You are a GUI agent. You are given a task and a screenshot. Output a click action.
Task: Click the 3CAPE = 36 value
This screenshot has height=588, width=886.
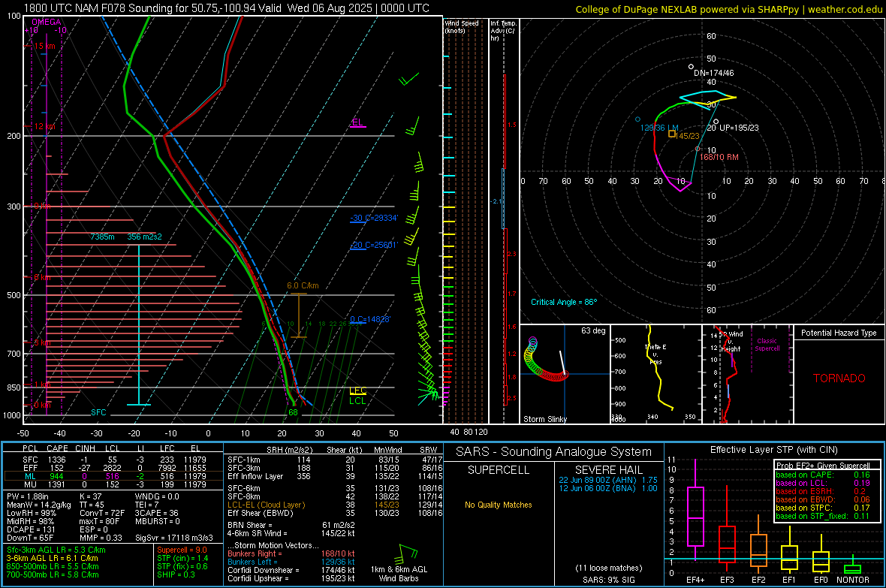(x=156, y=513)
